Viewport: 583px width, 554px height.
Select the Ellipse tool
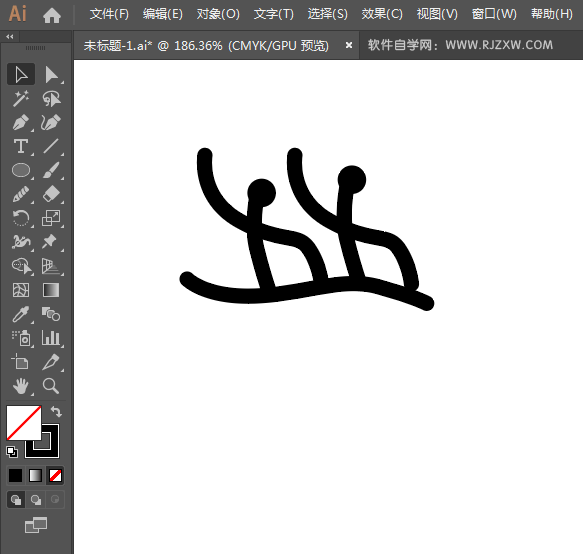pyautogui.click(x=21, y=170)
